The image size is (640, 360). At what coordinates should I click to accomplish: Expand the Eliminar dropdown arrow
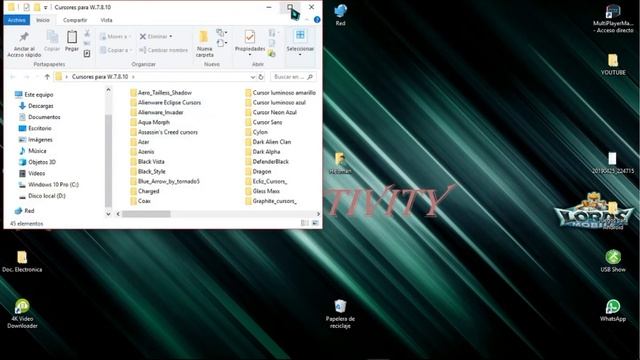point(171,36)
